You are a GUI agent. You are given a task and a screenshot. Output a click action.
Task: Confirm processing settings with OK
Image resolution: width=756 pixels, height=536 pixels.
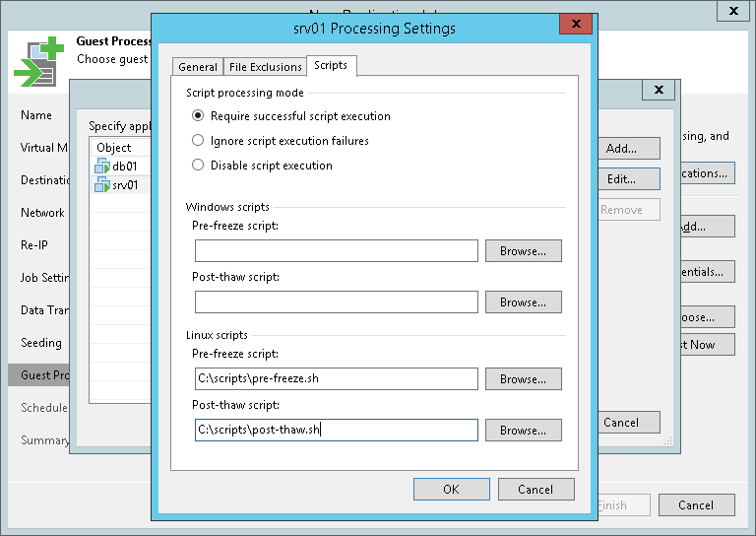[451, 489]
